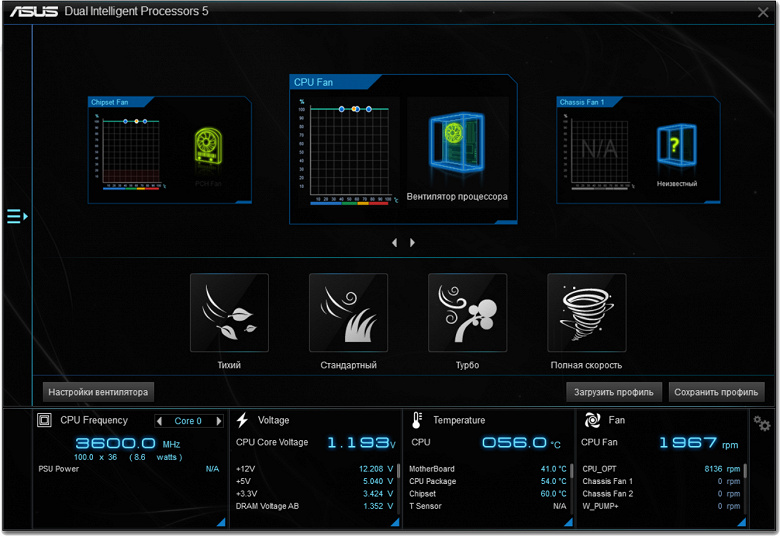Screen dimensions: 780x536
Task: Click Save profile (Сохранить профиль) button
Action: [716, 392]
